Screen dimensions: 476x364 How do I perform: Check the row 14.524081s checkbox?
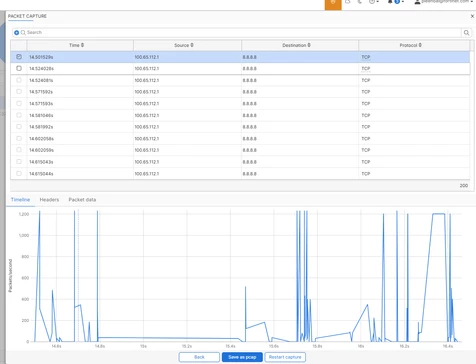pyautogui.click(x=19, y=80)
